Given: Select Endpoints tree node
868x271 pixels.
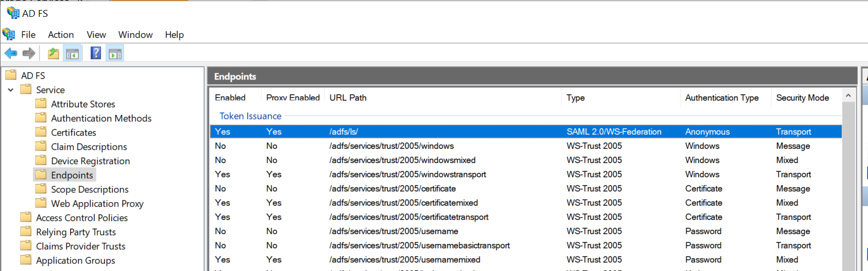Looking at the screenshot, I should (x=72, y=175).
